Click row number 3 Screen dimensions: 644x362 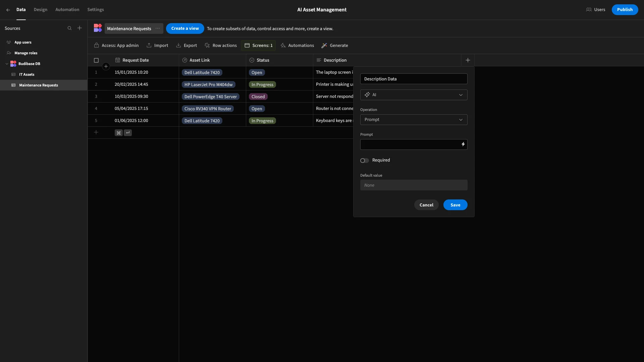pyautogui.click(x=96, y=97)
